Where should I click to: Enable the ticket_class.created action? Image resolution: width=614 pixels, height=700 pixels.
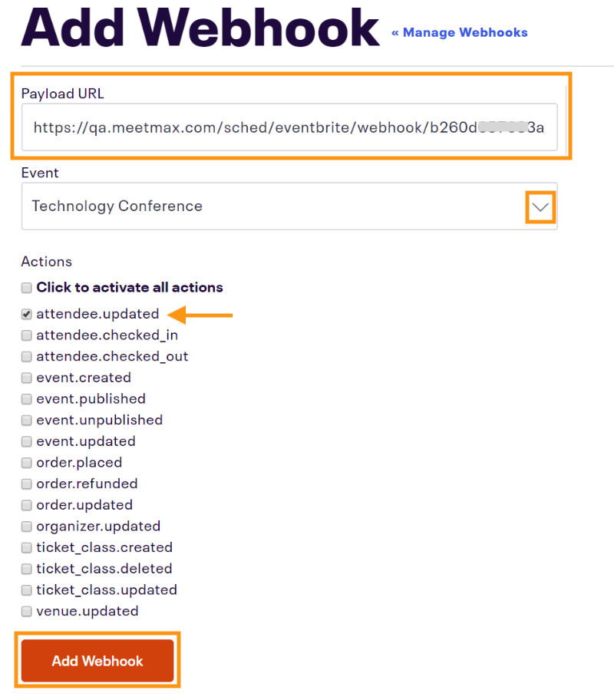click(x=27, y=548)
